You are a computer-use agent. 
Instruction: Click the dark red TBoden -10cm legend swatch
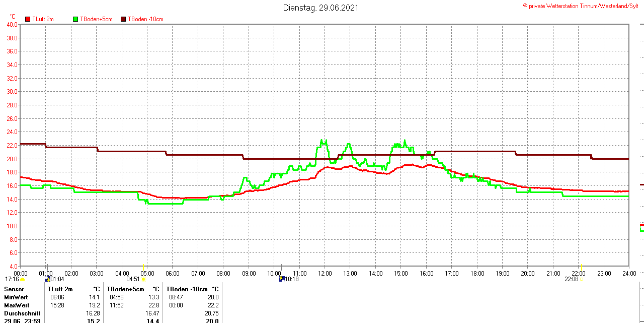coord(123,19)
